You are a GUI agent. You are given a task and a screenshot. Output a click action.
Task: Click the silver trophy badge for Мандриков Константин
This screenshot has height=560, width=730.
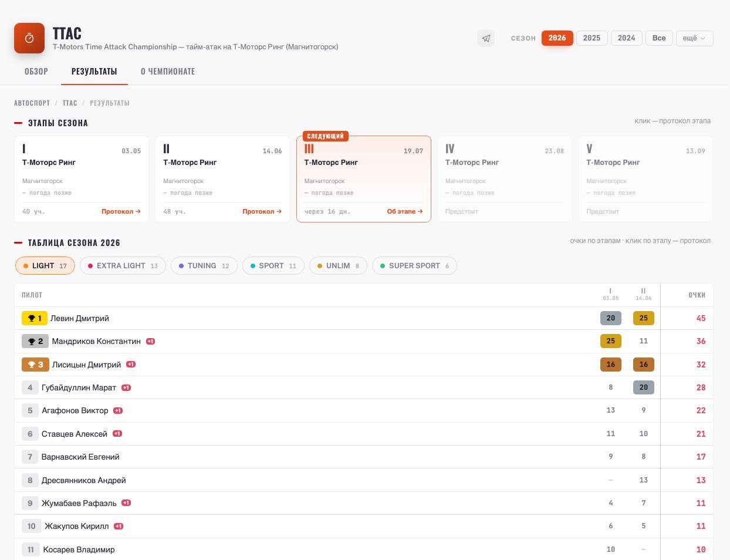click(35, 341)
